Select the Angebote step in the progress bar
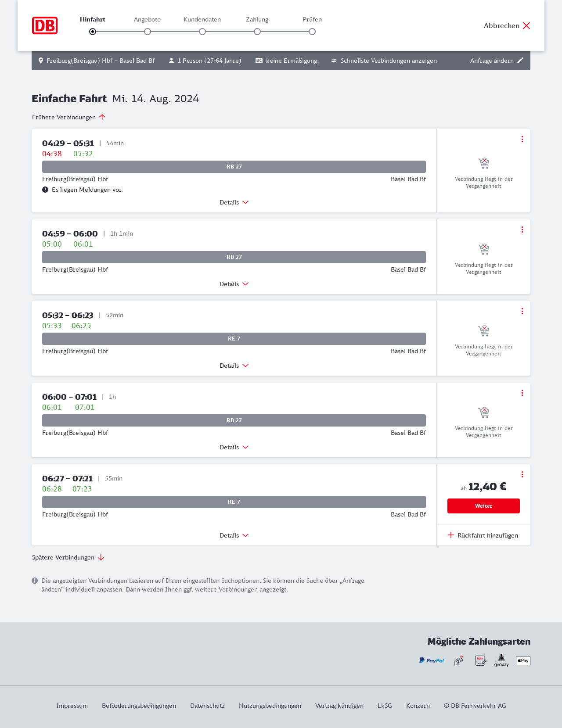Image resolution: width=562 pixels, height=728 pixels. 148,32
